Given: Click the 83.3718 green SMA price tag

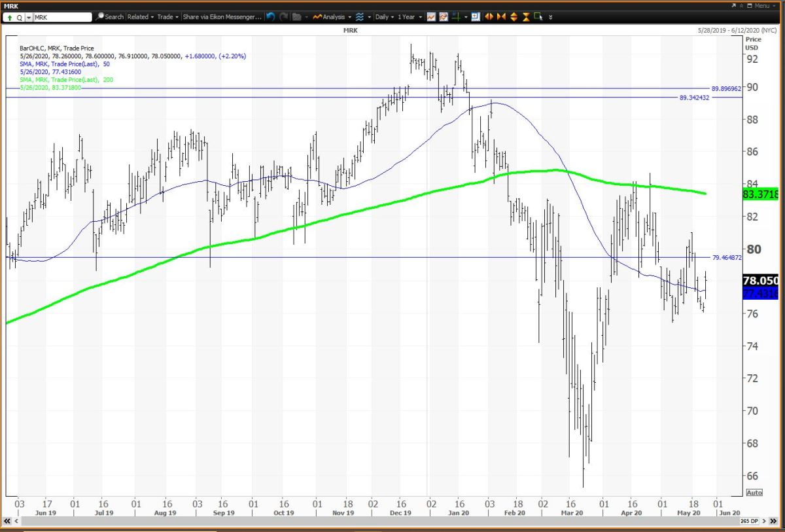Looking at the screenshot, I should coord(761,194).
